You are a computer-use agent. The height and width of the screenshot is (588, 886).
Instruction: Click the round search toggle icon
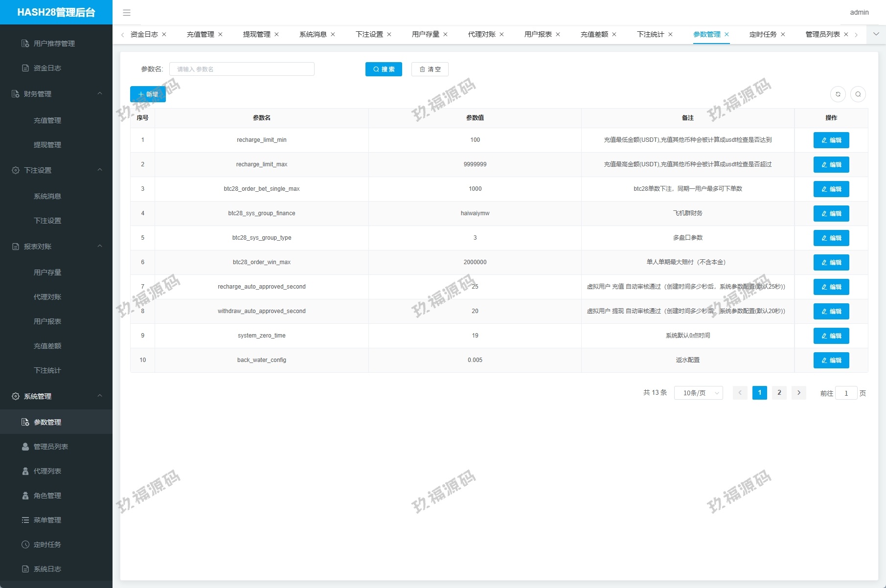pyautogui.click(x=858, y=94)
